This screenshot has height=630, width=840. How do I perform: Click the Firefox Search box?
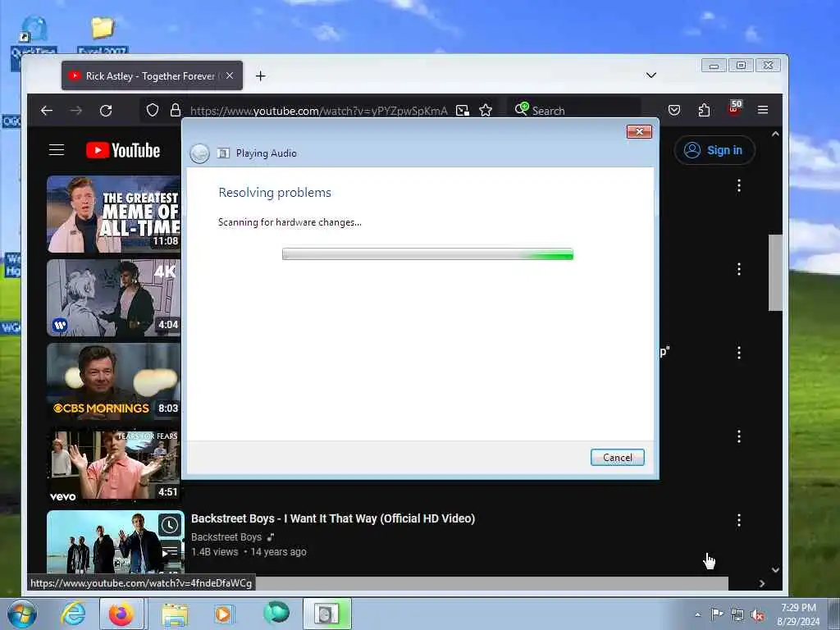tap(573, 111)
